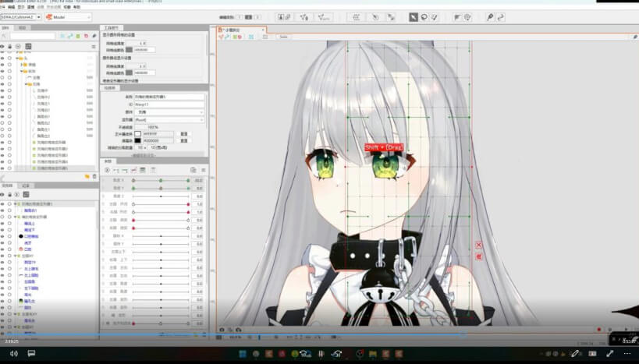Screen dimensions: 639x364
Task: Select the arrow selection tool
Action: [414, 17]
